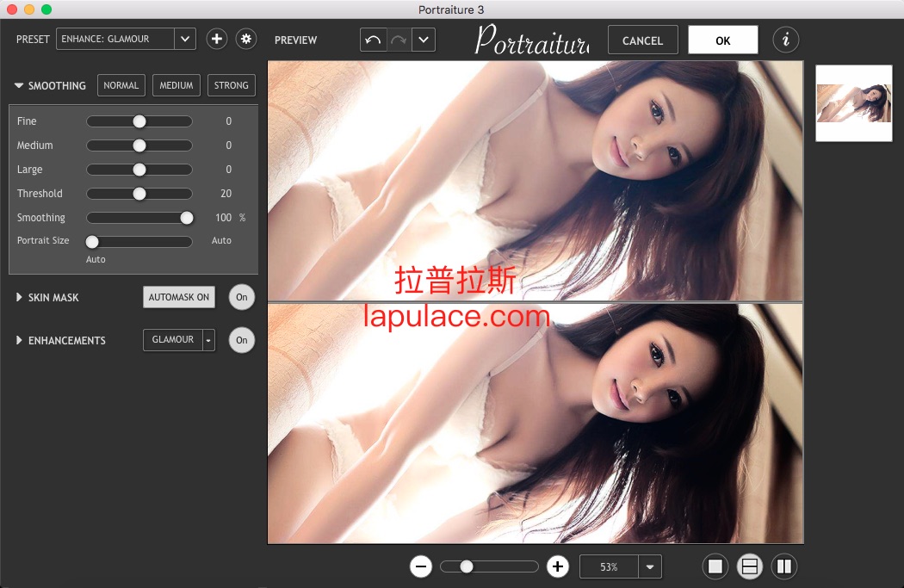Open preset settings gear icon
This screenshot has width=904, height=588.
click(x=246, y=39)
